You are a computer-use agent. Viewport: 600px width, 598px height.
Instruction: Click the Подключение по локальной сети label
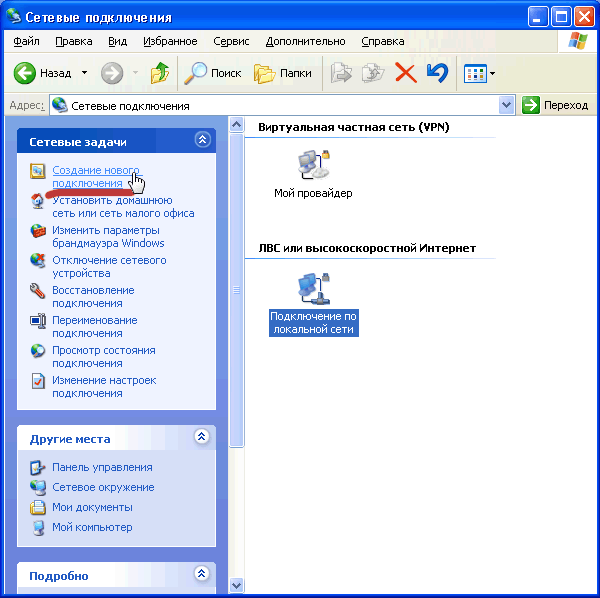click(314, 323)
